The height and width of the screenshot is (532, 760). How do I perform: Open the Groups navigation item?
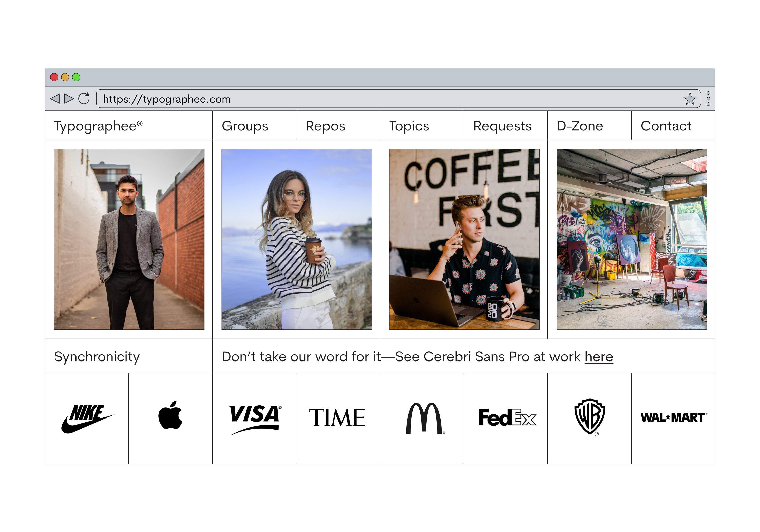pos(245,126)
